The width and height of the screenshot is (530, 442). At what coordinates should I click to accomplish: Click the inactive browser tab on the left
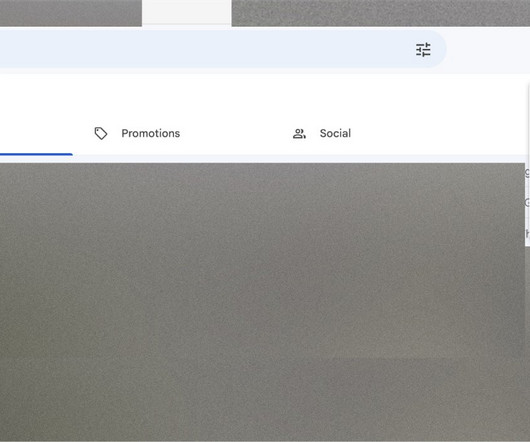(71, 13)
